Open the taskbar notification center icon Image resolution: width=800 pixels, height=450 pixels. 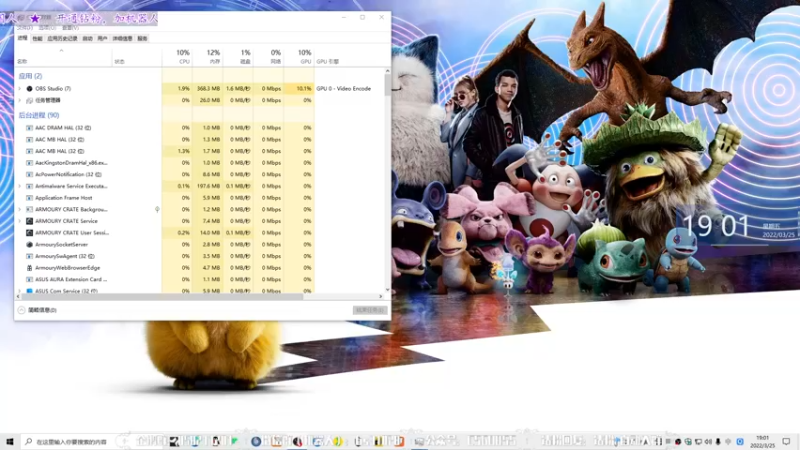(787, 441)
